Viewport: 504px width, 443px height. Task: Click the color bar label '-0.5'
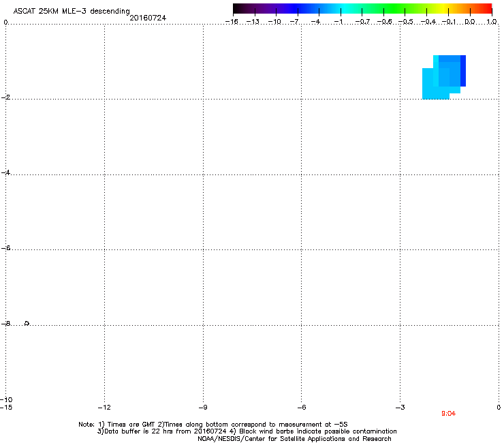pyautogui.click(x=406, y=22)
